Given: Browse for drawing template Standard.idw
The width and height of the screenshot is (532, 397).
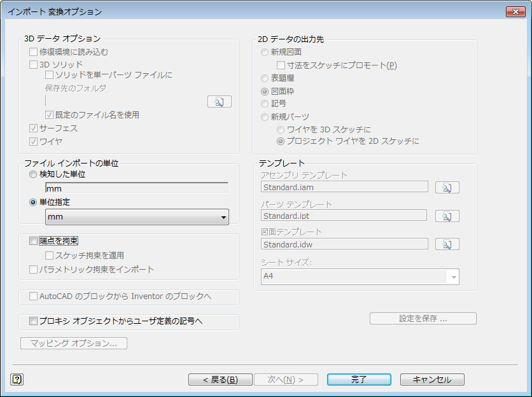Looking at the screenshot, I should (x=447, y=244).
